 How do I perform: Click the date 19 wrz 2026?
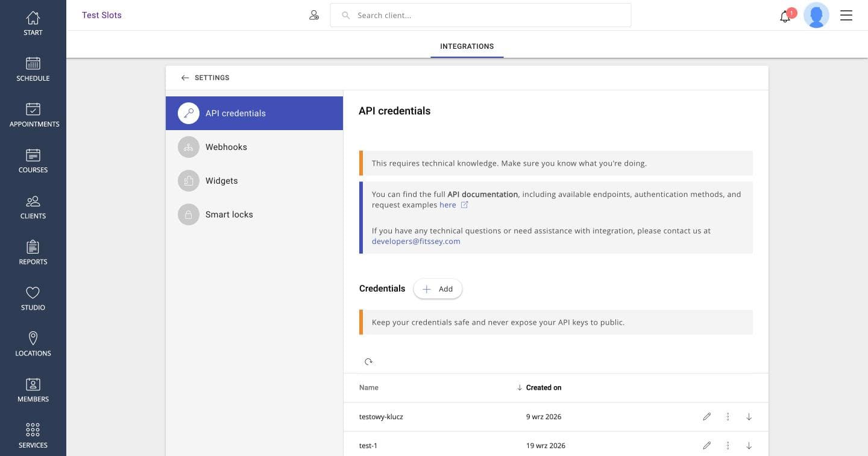(546, 446)
